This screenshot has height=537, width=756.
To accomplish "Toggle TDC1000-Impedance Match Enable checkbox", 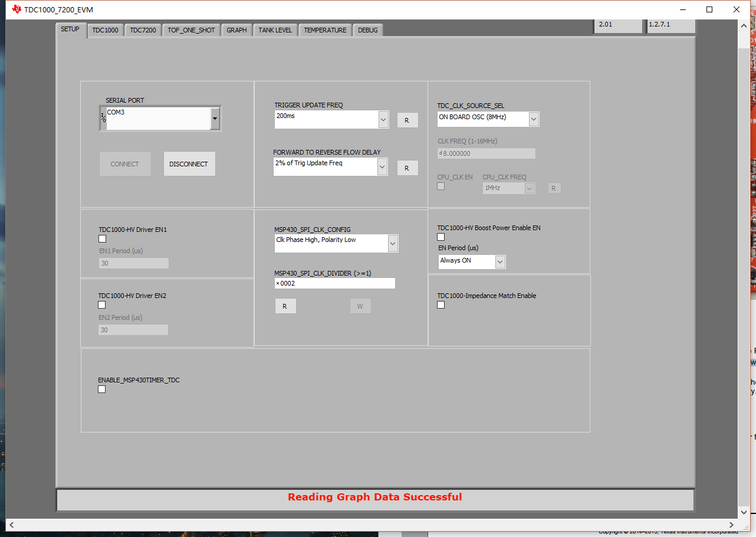I will coord(441,305).
